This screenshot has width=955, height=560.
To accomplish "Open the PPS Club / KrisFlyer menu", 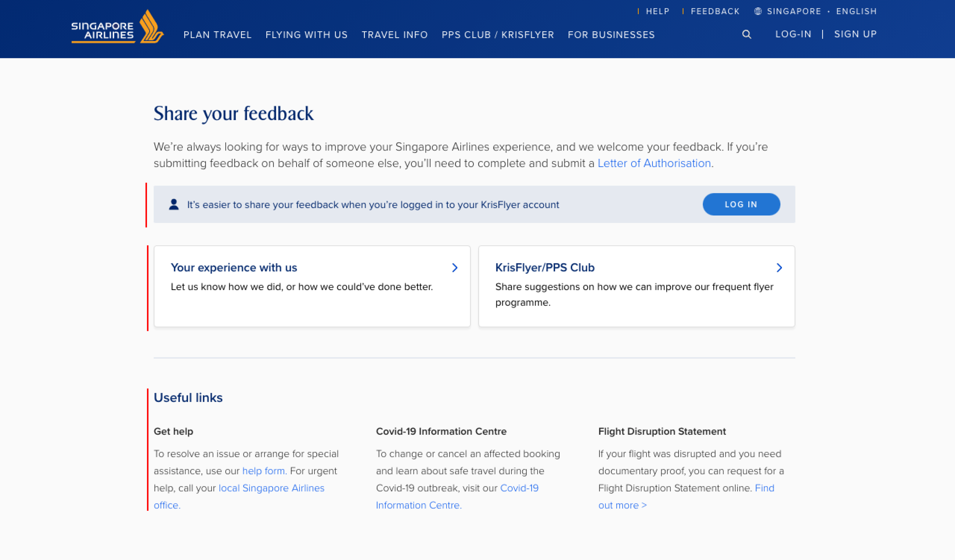I will pyautogui.click(x=498, y=35).
